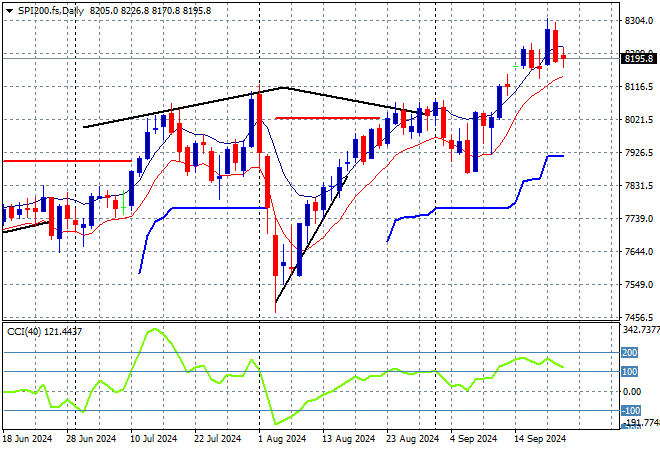Click the 1 Aug 2024 date label
Screen dimensions: 660x450
click(282, 439)
